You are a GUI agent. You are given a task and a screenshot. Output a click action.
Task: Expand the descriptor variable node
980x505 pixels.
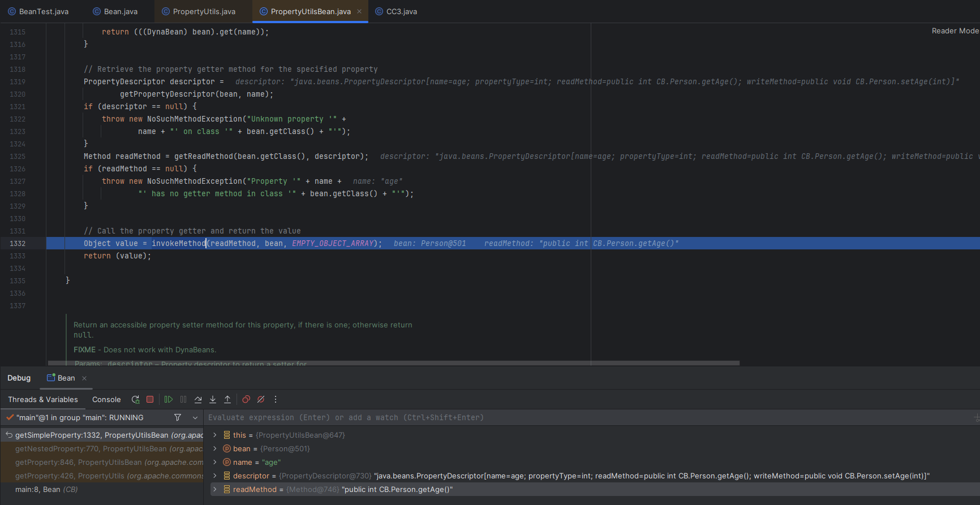215,476
